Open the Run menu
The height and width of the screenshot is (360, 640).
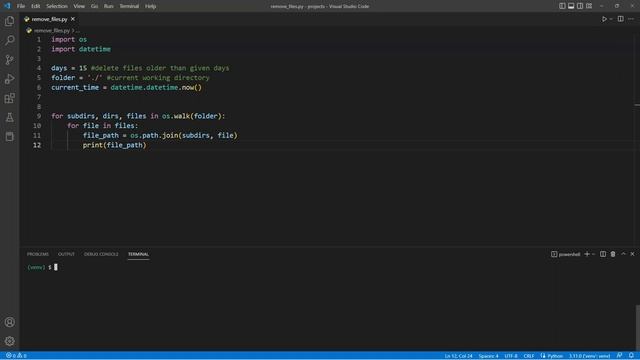pyautogui.click(x=109, y=6)
